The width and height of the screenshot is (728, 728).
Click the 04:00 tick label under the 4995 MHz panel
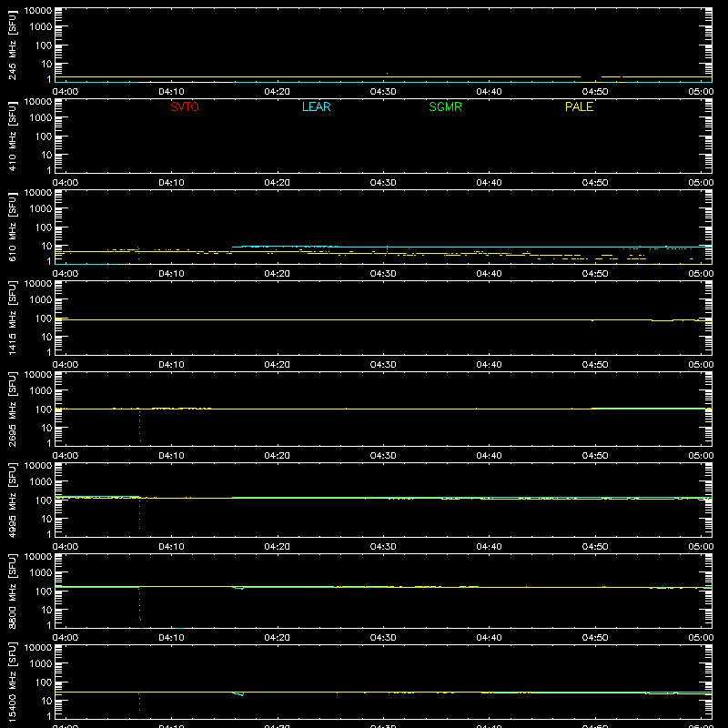tap(66, 547)
